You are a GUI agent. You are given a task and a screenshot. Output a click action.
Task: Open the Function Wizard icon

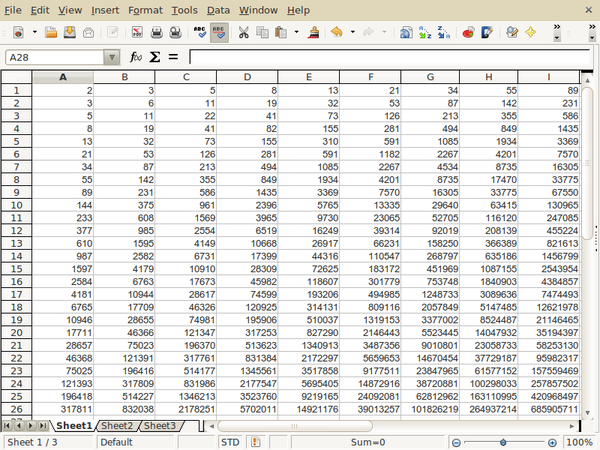click(136, 57)
